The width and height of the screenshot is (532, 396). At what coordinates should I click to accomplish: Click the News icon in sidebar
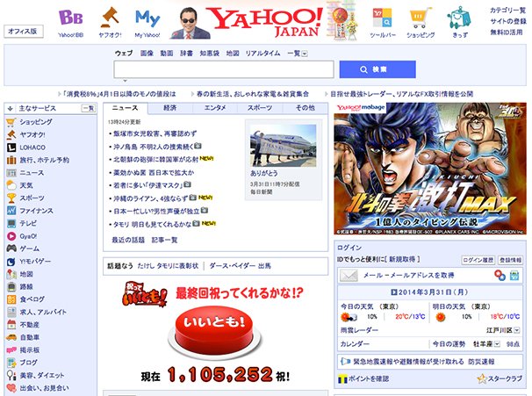click(x=11, y=173)
